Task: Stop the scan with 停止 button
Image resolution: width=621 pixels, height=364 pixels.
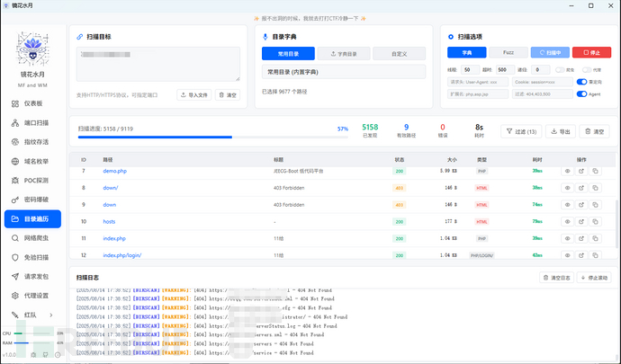Action: point(591,53)
